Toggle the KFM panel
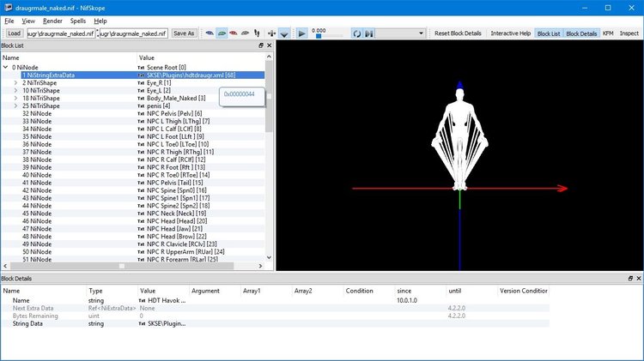The image size is (644, 361). click(x=608, y=33)
